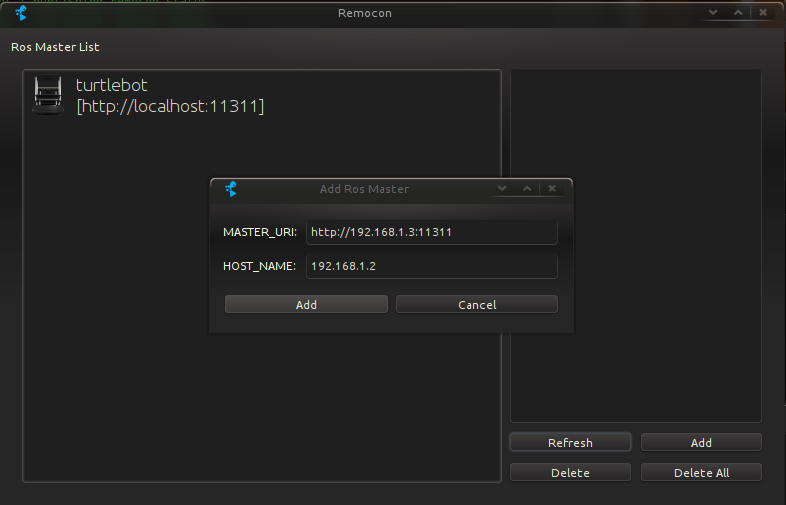Click the Add Ros Master dialog icon

(231, 189)
